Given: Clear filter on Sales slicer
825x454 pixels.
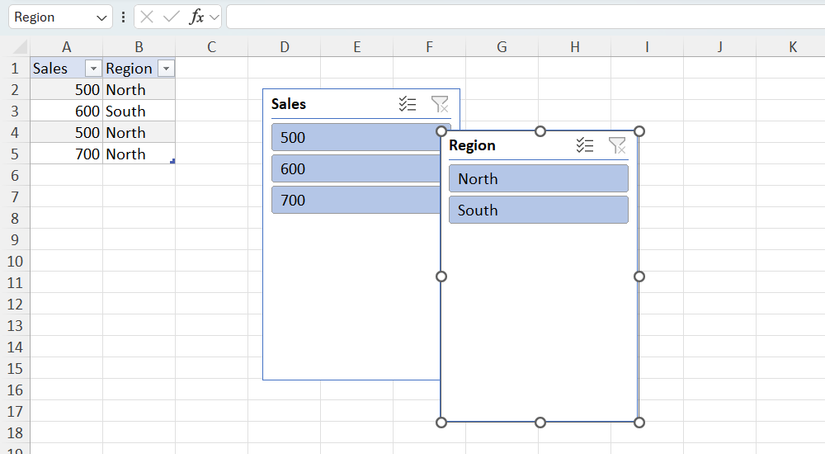Looking at the screenshot, I should (x=439, y=104).
